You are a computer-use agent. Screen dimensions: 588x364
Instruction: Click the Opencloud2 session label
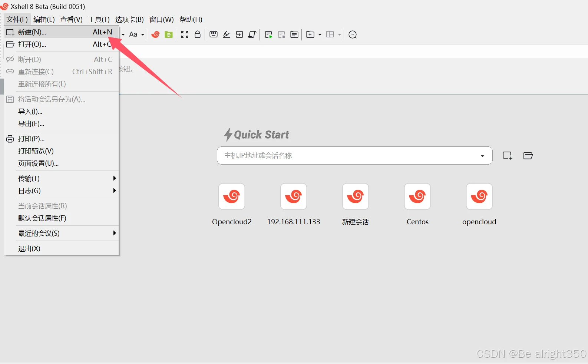[x=232, y=222]
